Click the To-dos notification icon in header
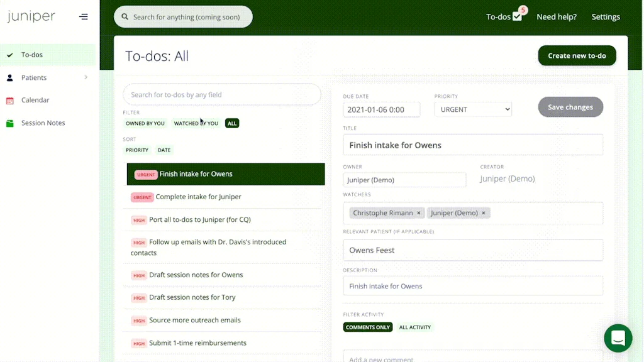Image resolution: width=644 pixels, height=362 pixels. pyautogui.click(x=517, y=16)
